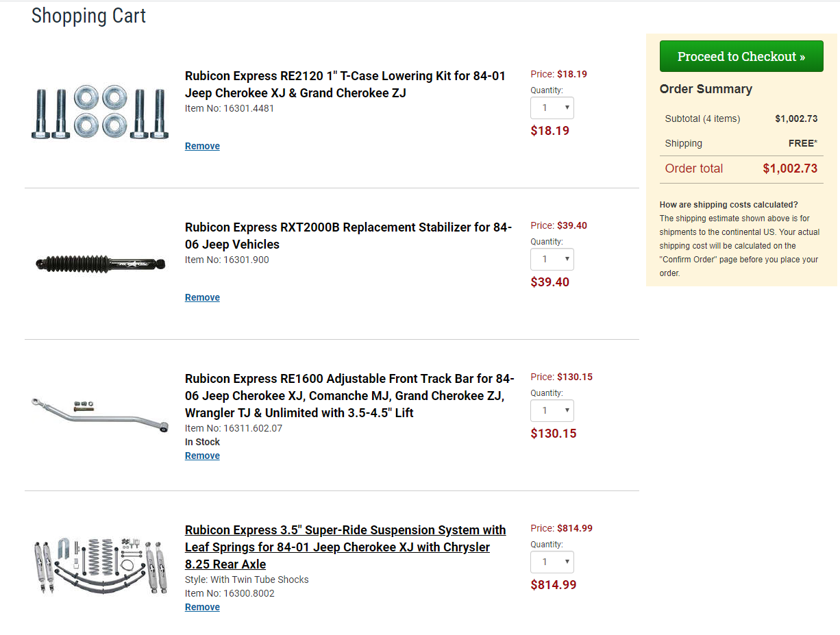Screen dimensions: 840x635
Task: Click Proceed to Checkout button
Action: pyautogui.click(x=741, y=57)
